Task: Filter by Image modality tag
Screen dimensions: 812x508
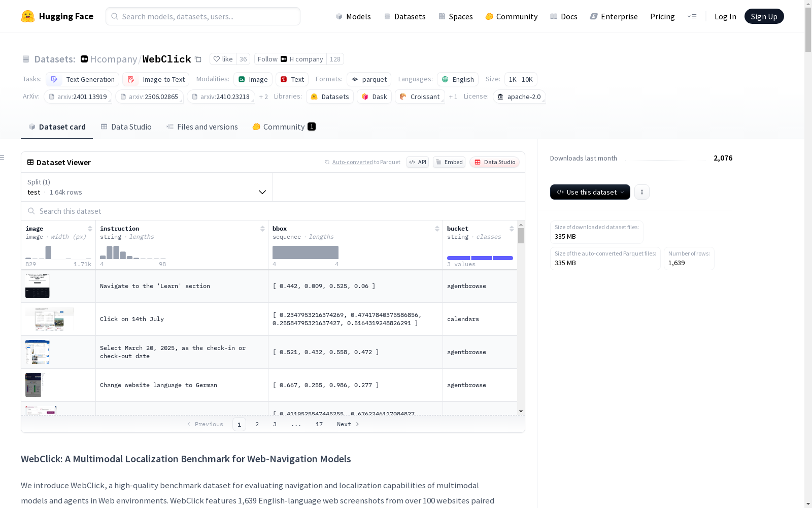Action: click(x=253, y=79)
